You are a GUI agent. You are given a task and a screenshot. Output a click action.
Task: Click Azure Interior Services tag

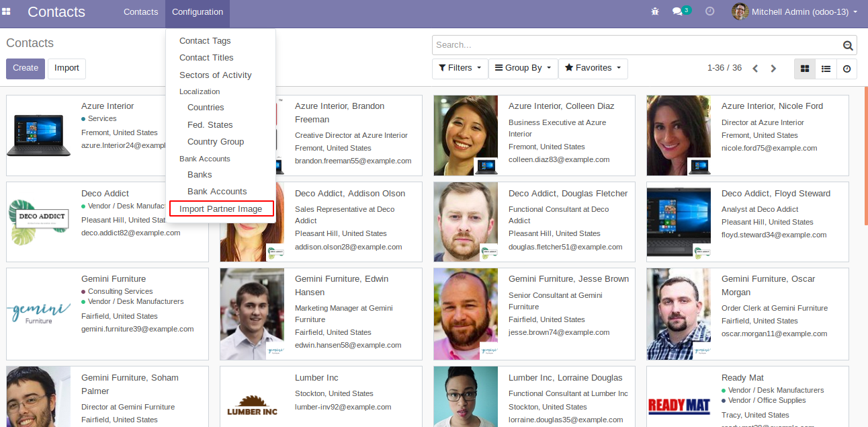[x=99, y=119]
